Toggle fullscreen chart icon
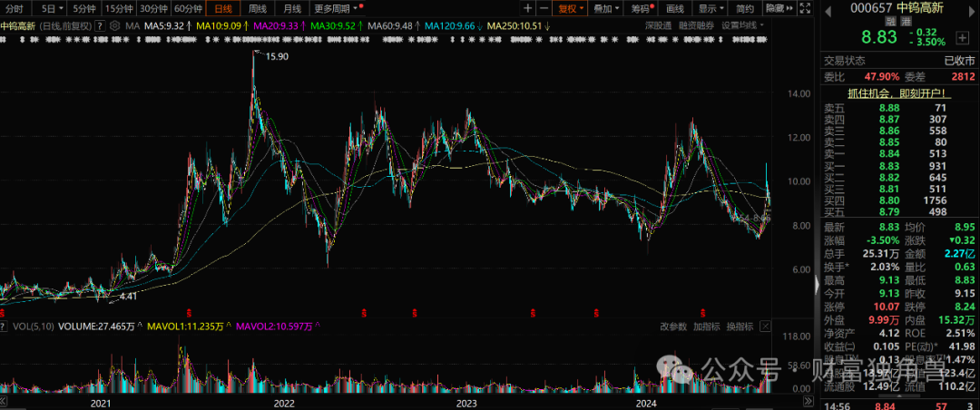The height and width of the screenshot is (410, 980). [x=806, y=9]
